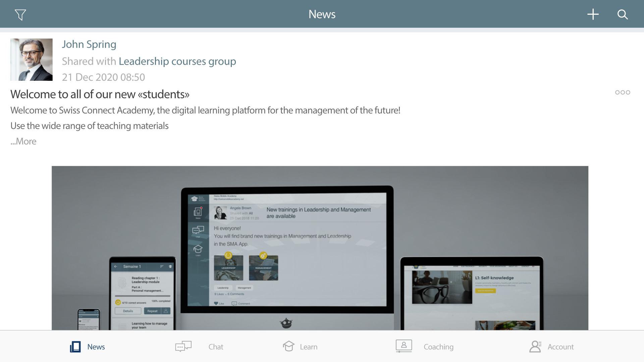644x362 pixels.
Task: Switch to the Chat tab label
Action: (216, 347)
